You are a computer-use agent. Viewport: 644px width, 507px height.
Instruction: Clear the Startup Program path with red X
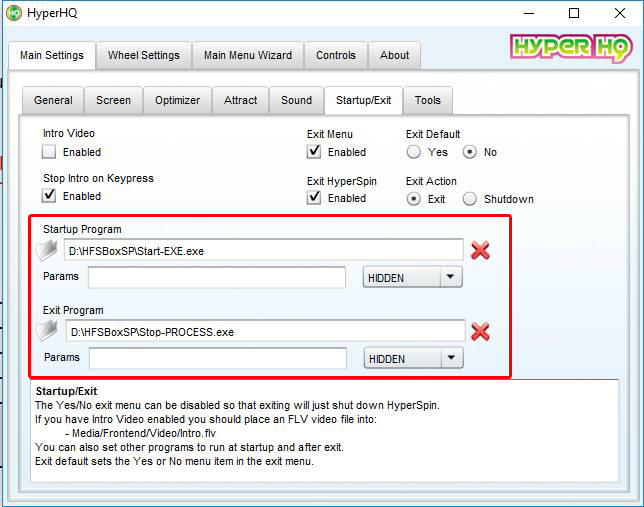pos(480,250)
